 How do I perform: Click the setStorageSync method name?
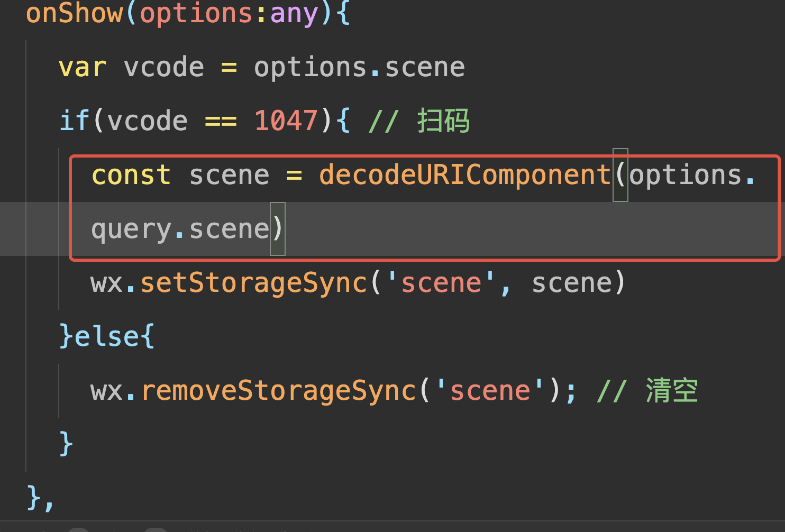[254, 283]
